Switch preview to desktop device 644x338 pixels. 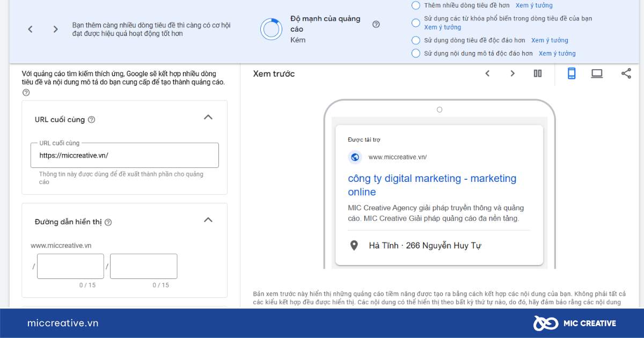597,74
